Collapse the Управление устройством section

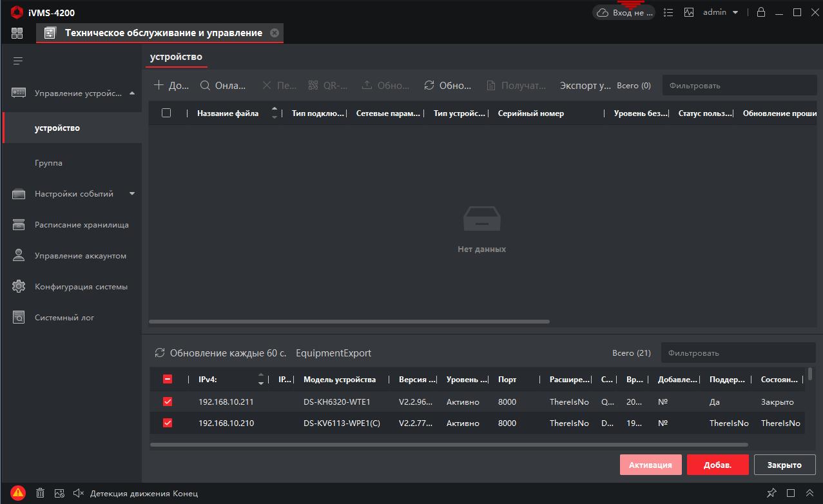132,93
